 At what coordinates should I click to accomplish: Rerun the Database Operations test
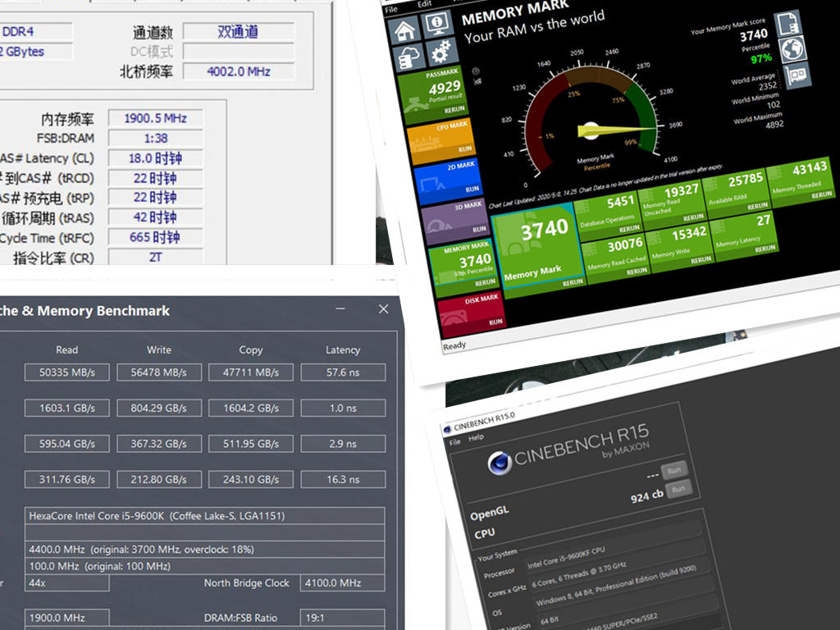coord(629,229)
